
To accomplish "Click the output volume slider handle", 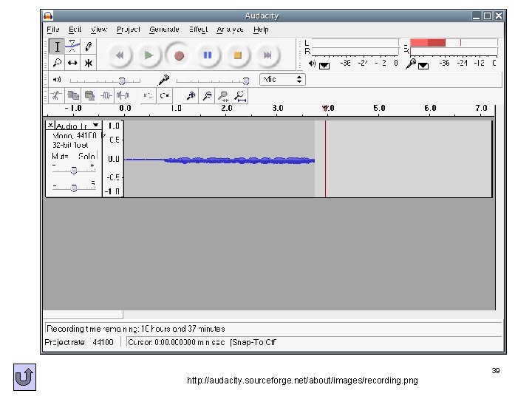I will tap(122, 81).
